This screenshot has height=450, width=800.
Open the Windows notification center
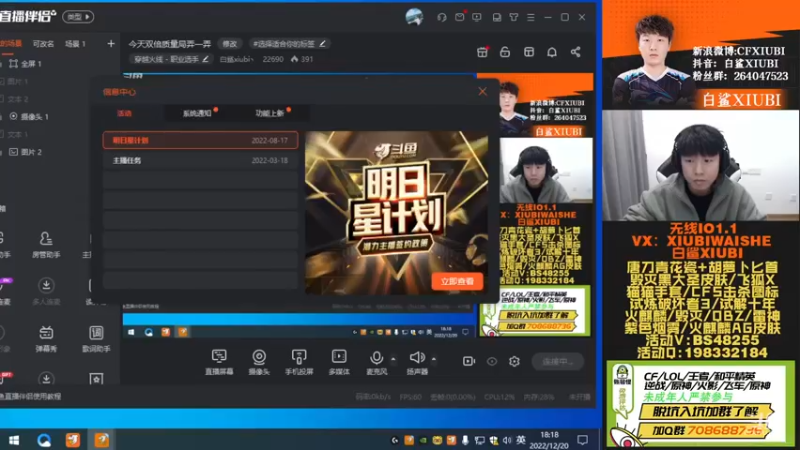coord(582,440)
